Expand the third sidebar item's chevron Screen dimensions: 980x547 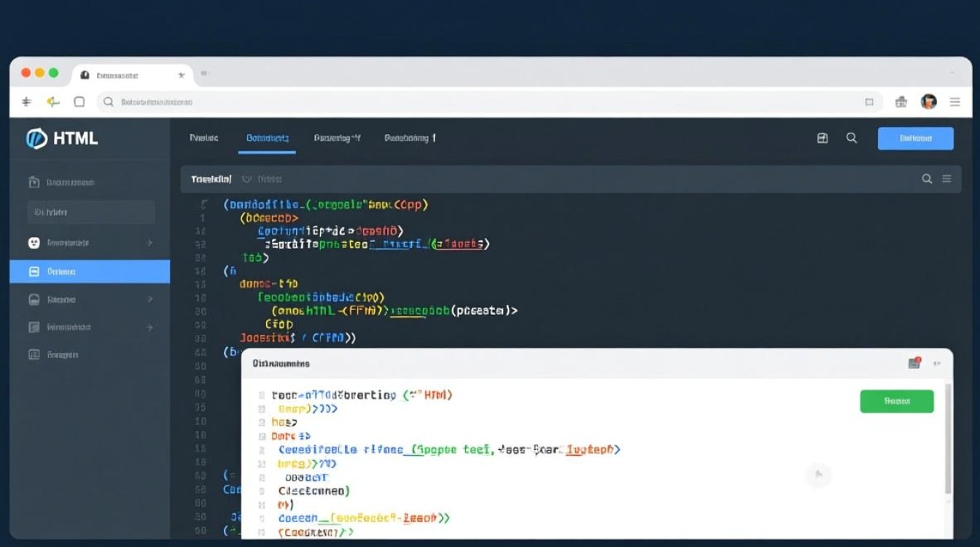(151, 242)
